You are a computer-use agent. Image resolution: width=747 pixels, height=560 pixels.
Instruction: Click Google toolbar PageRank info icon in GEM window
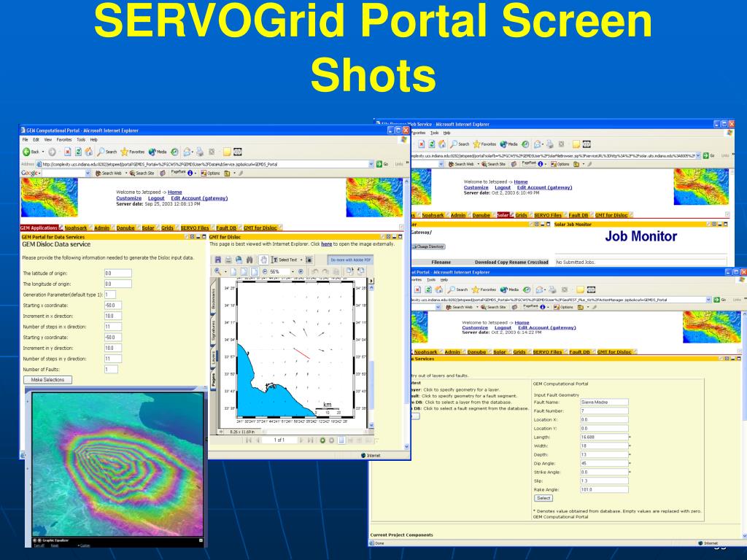click(x=190, y=173)
